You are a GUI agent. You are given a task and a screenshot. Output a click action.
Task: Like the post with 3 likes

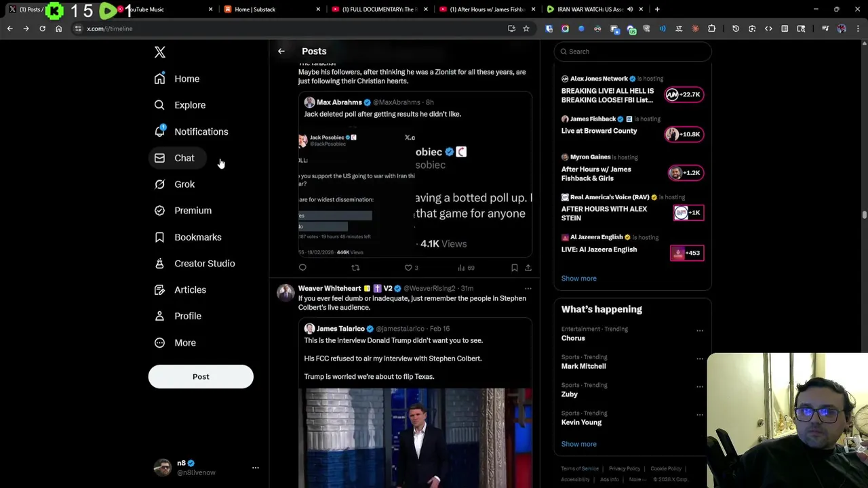pos(411,268)
